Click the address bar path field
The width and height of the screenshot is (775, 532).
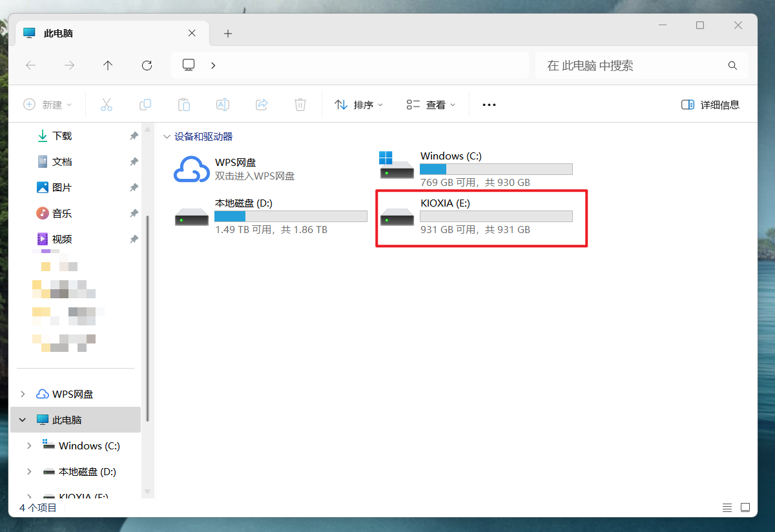350,65
